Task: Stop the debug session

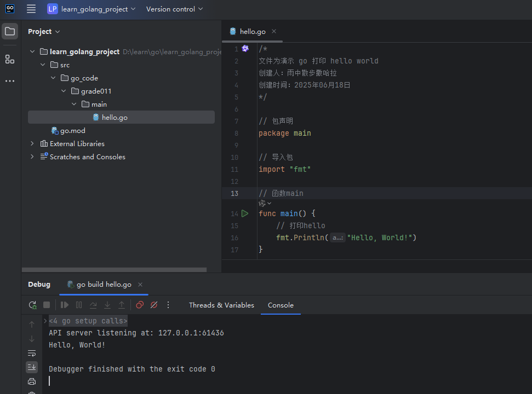Action: coord(47,305)
